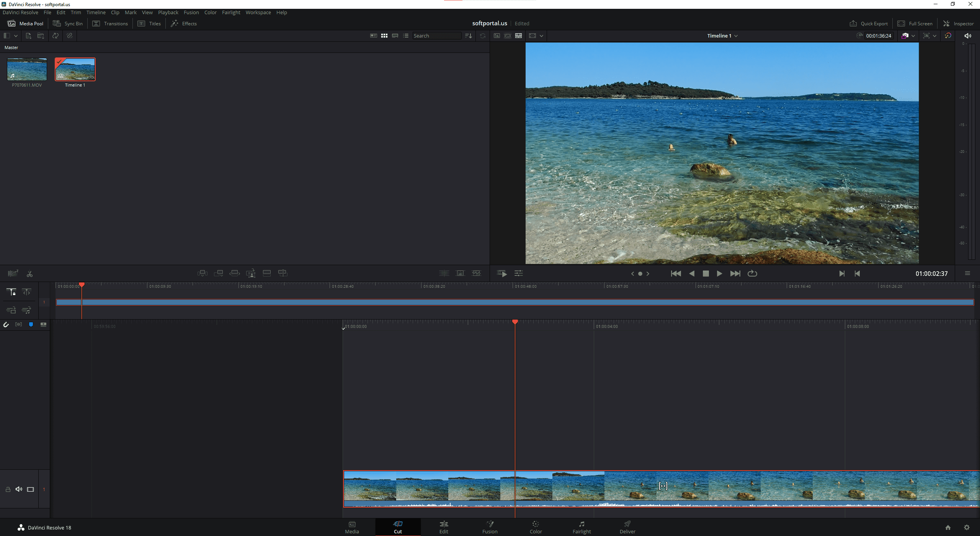Click the Boring Detector icon

click(x=13, y=273)
